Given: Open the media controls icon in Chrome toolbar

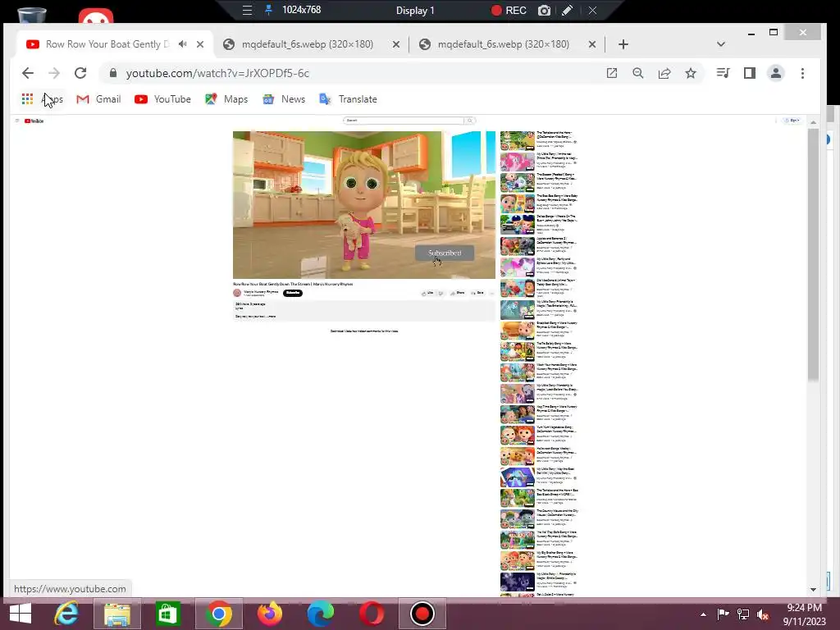Looking at the screenshot, I should [x=723, y=73].
